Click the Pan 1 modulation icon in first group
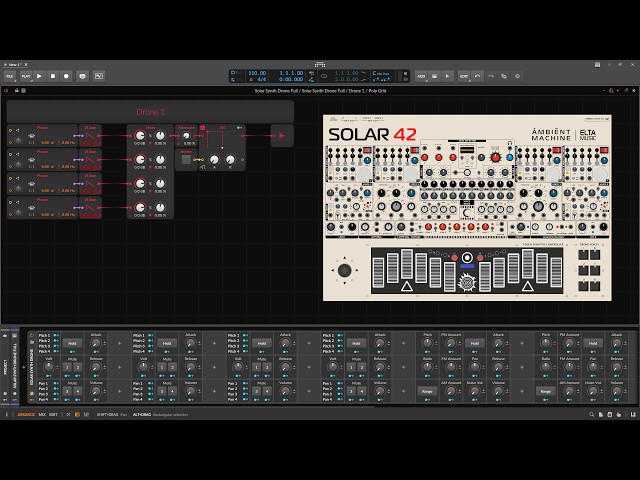640x480 pixels. tap(56, 384)
